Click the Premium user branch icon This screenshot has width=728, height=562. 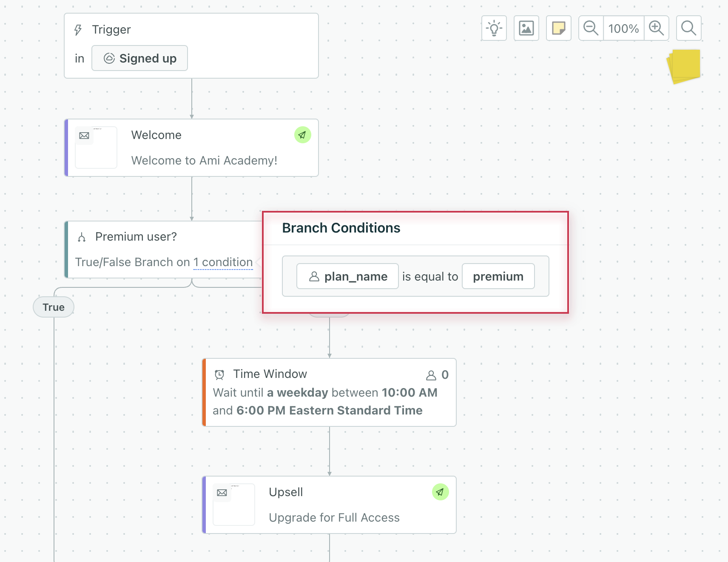[82, 237]
